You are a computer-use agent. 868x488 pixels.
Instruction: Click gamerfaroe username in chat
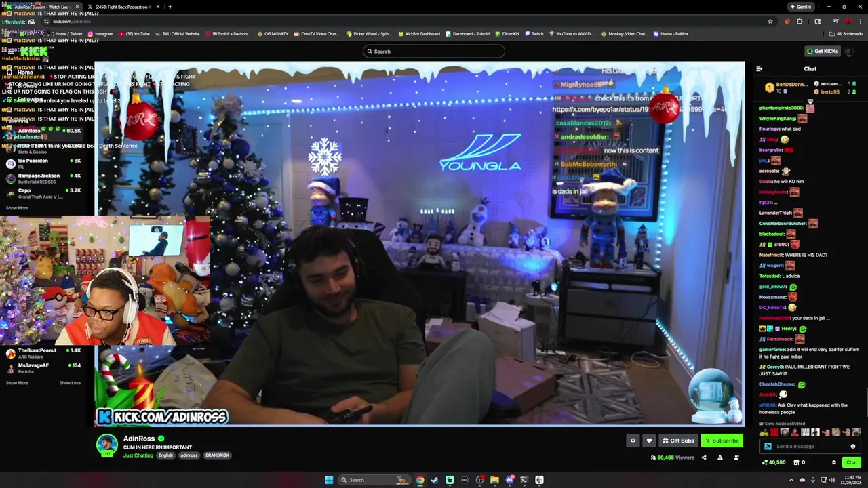(x=772, y=350)
